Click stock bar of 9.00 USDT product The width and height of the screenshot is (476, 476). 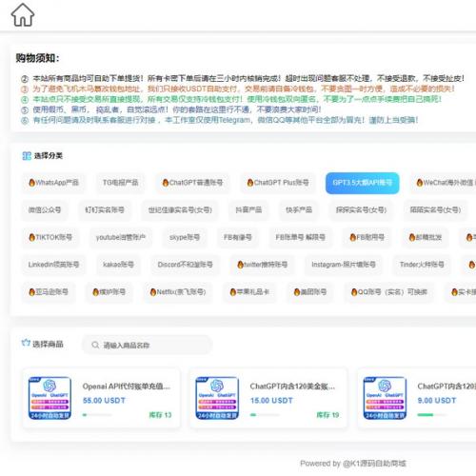[x=432, y=415]
